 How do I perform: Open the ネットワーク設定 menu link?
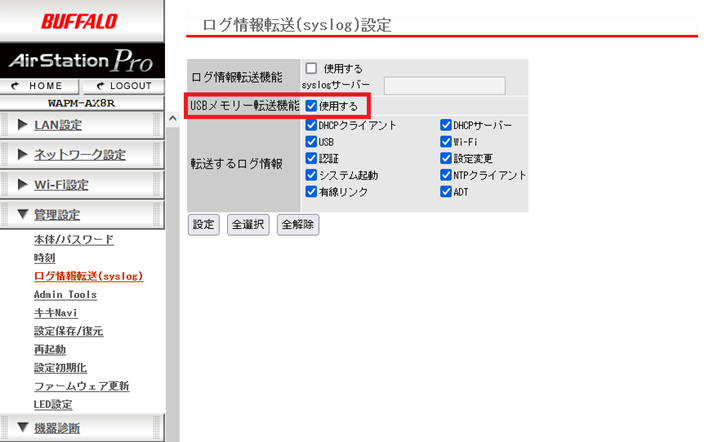tap(80, 155)
